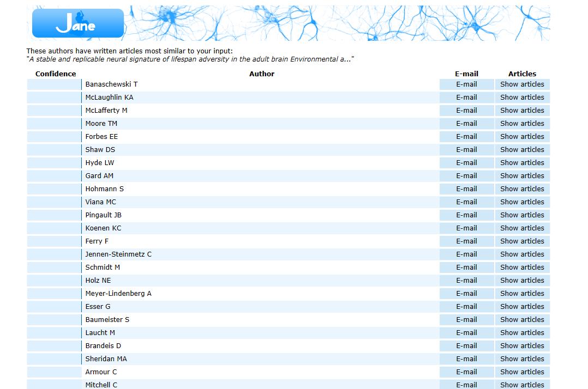The width and height of the screenshot is (588, 389).
Task: Click the neuron banner image
Action: tap(338, 23)
